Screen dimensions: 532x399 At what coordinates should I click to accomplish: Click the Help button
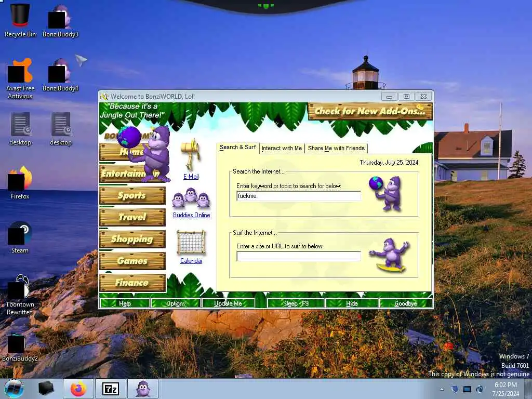pyautogui.click(x=125, y=303)
